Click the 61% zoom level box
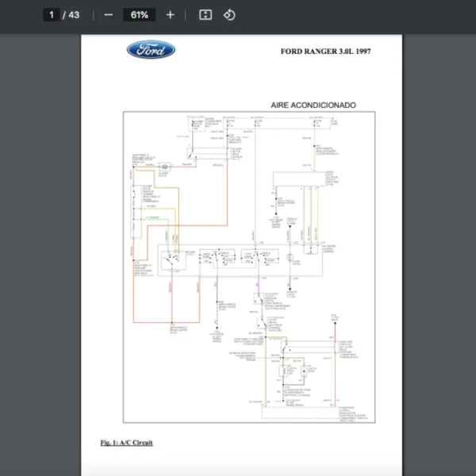 (x=139, y=15)
